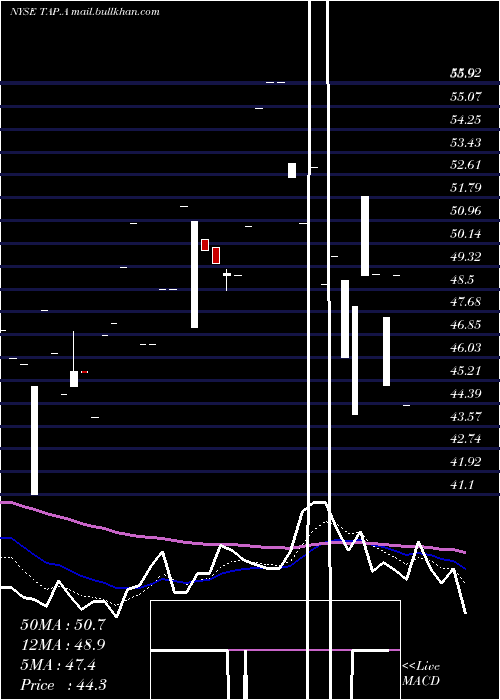Click the small white candle near 52.61
The image size is (500, 700).
292,170
